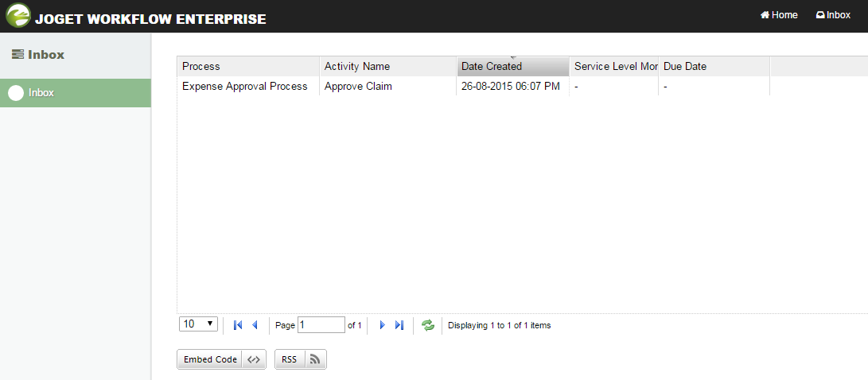This screenshot has height=380, width=868.
Task: Sort by Activity Name column header
Action: [x=357, y=66]
